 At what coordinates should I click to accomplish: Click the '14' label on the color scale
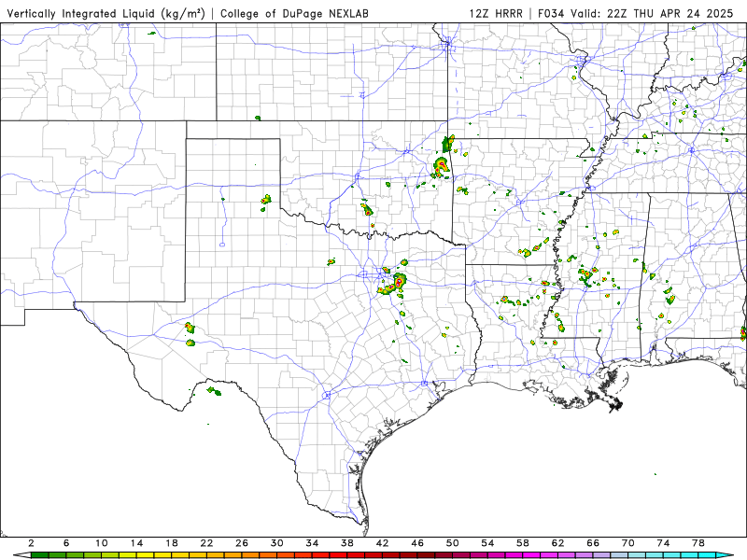pyautogui.click(x=136, y=543)
